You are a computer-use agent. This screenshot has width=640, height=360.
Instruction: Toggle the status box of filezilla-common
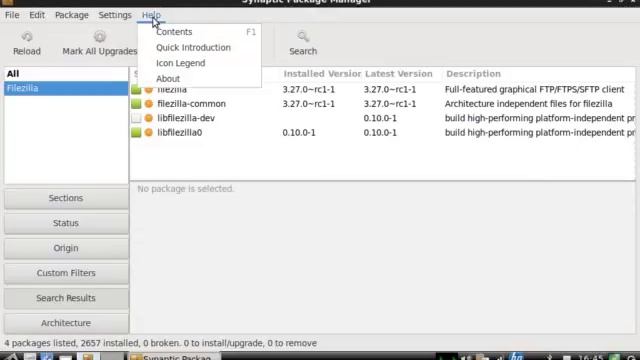click(x=136, y=104)
